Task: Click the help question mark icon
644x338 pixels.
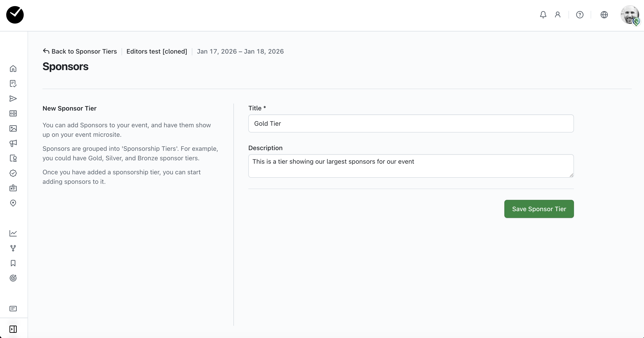Action: (580, 15)
